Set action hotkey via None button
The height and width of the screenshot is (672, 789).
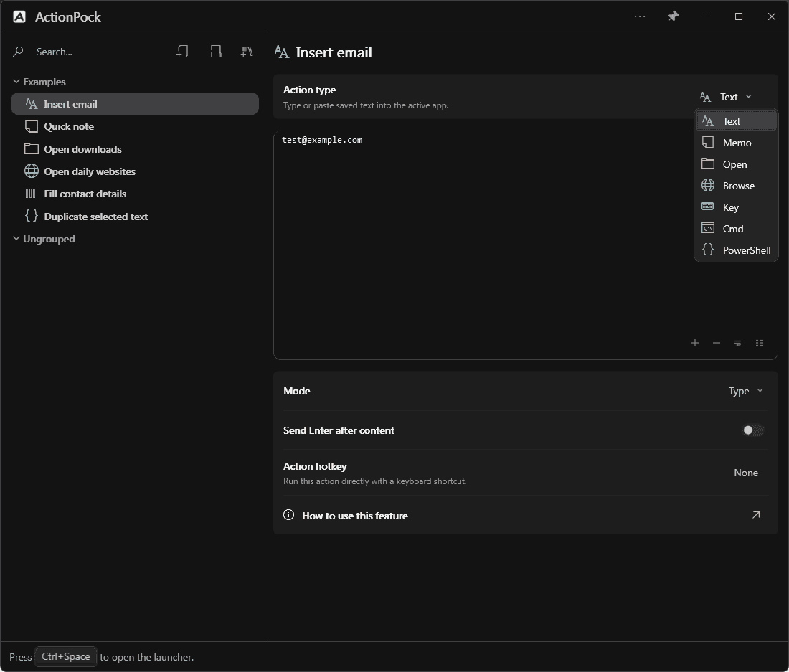pyautogui.click(x=746, y=473)
